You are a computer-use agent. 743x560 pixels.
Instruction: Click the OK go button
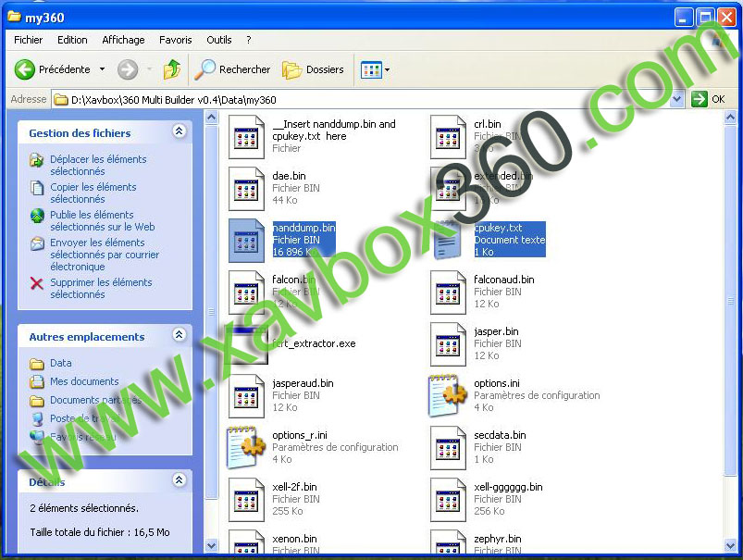click(709, 99)
